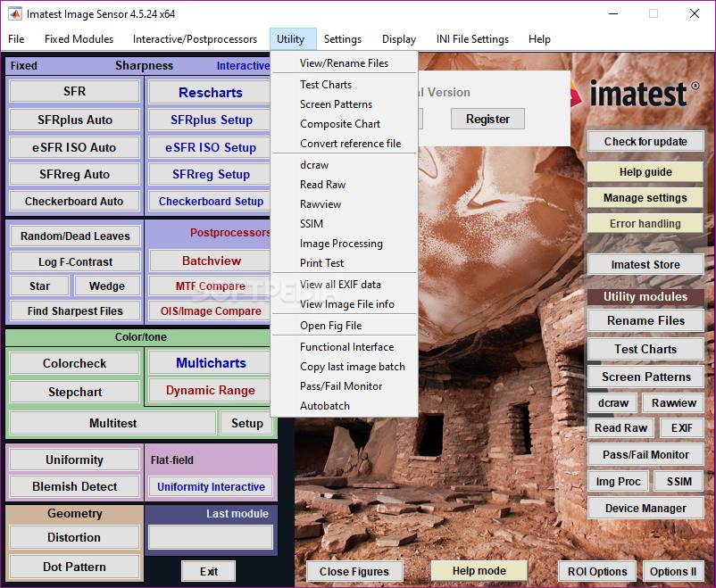The image size is (716, 588).
Task: Click the Close Figures button
Action: tap(354, 572)
